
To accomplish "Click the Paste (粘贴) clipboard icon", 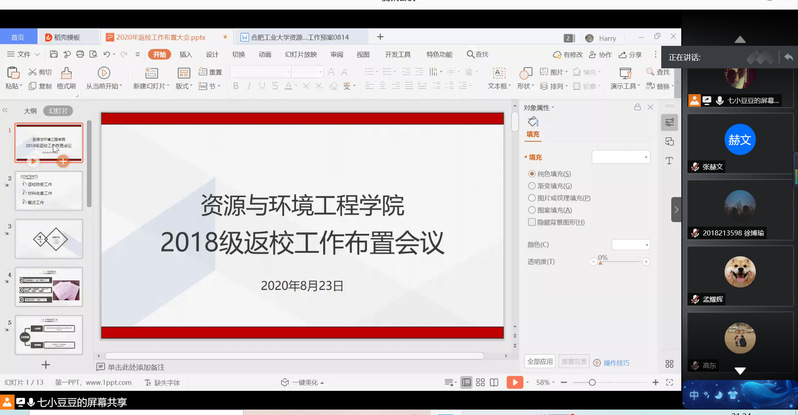I will 12,73.
